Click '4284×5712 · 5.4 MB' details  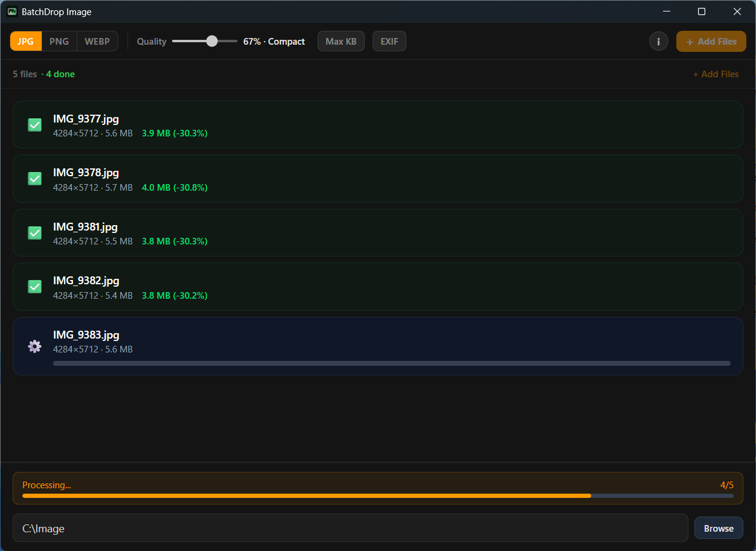(x=93, y=296)
